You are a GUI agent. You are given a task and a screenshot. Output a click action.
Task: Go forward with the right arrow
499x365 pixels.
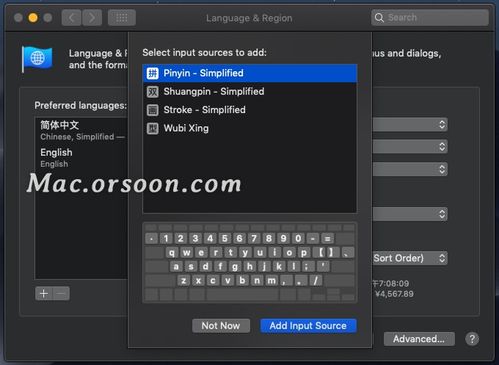point(92,18)
